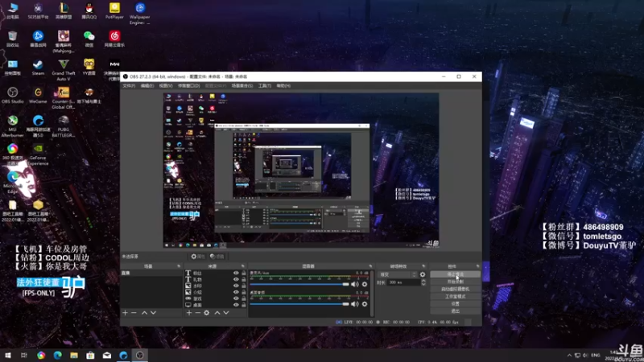Add a new scene with the plus icon
This screenshot has width=644, height=362.
click(126, 313)
